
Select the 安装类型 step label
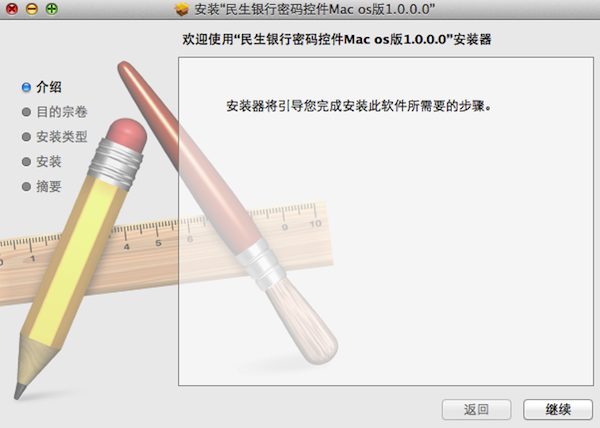[62, 137]
